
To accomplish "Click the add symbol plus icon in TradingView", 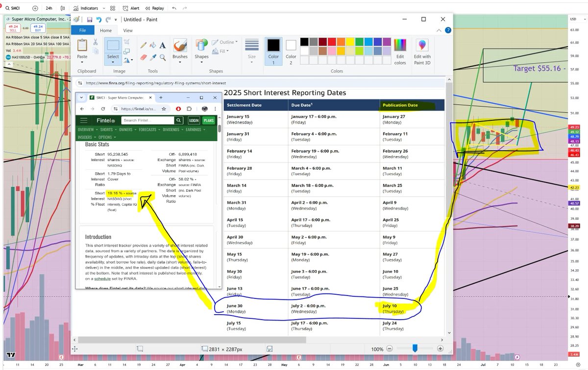I will [x=35, y=8].
